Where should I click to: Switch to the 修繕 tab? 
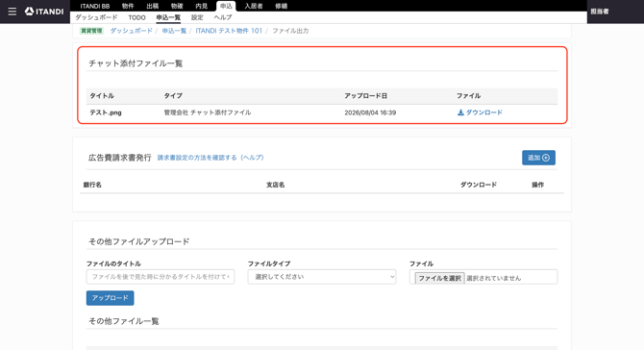[281, 6]
